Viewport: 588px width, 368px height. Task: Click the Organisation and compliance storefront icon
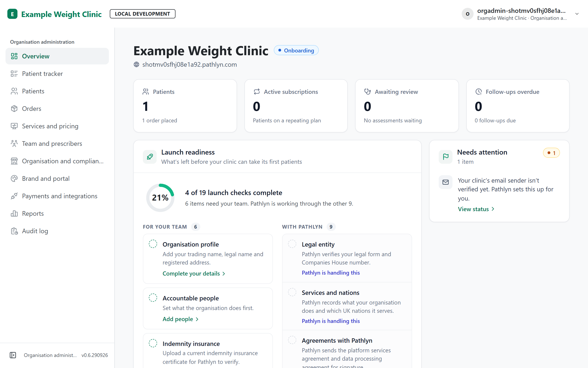pos(14,161)
